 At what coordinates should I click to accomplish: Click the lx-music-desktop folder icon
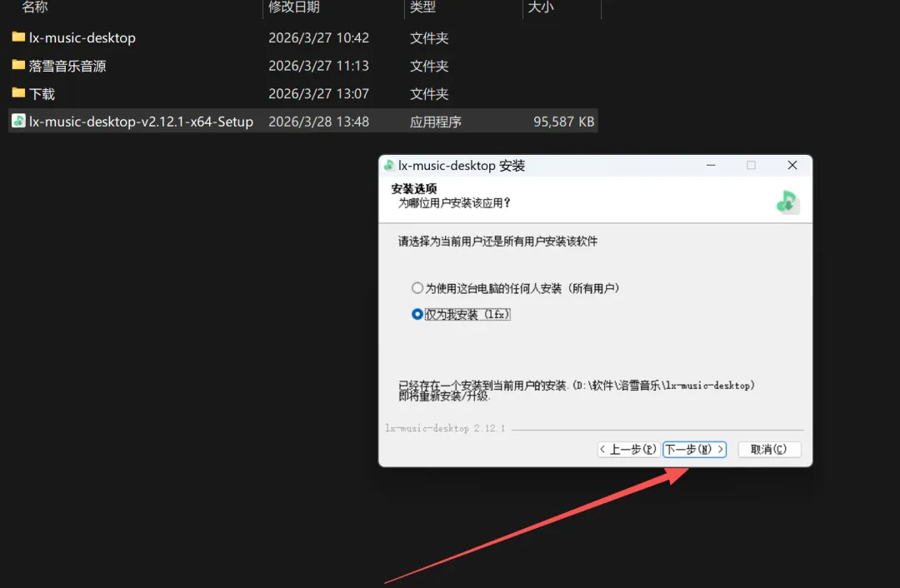coord(18,37)
